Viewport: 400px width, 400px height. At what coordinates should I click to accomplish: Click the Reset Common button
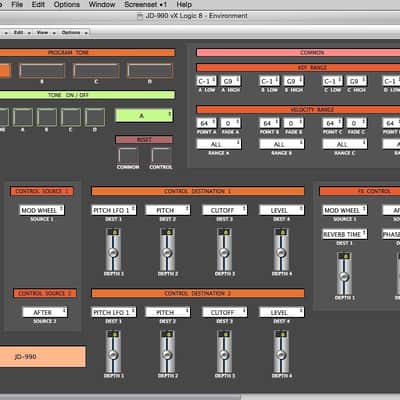tap(128, 156)
